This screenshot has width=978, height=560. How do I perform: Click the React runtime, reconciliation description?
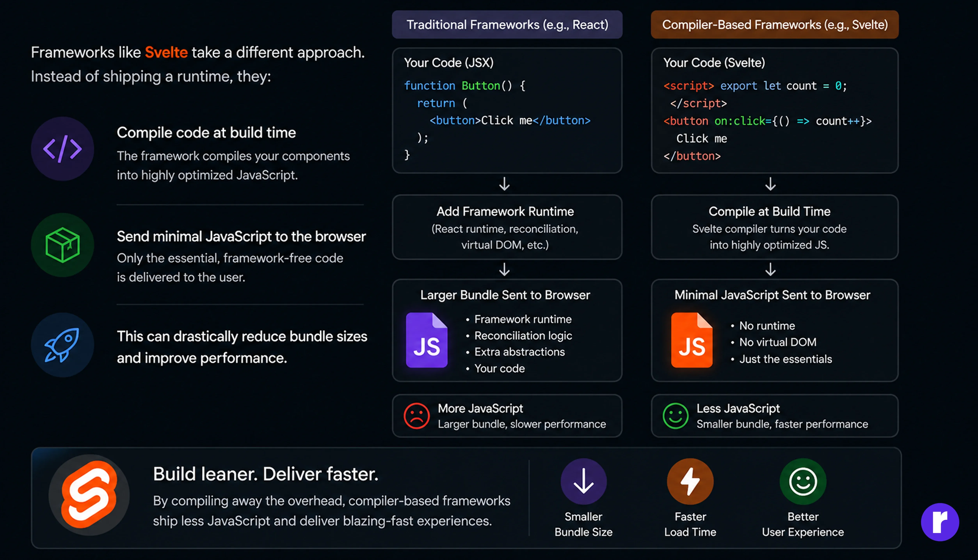(x=505, y=237)
